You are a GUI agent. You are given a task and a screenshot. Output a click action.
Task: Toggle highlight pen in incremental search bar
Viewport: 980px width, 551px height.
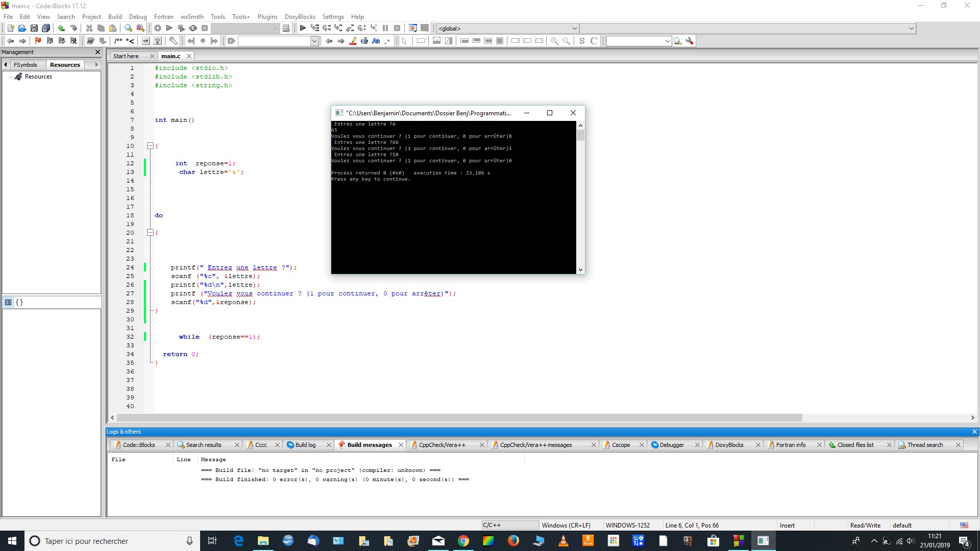point(353,41)
